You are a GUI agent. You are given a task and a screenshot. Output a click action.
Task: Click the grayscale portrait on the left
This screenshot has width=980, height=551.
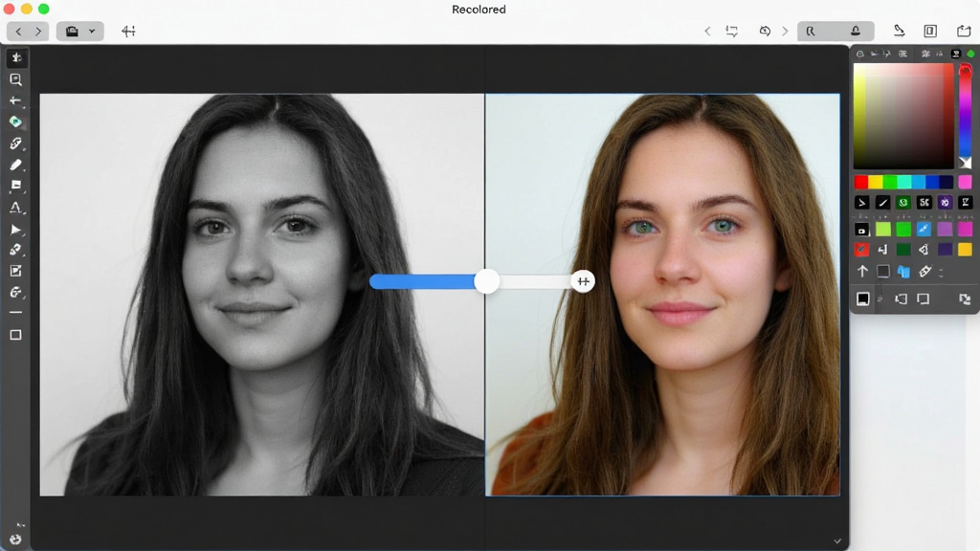(x=262, y=295)
